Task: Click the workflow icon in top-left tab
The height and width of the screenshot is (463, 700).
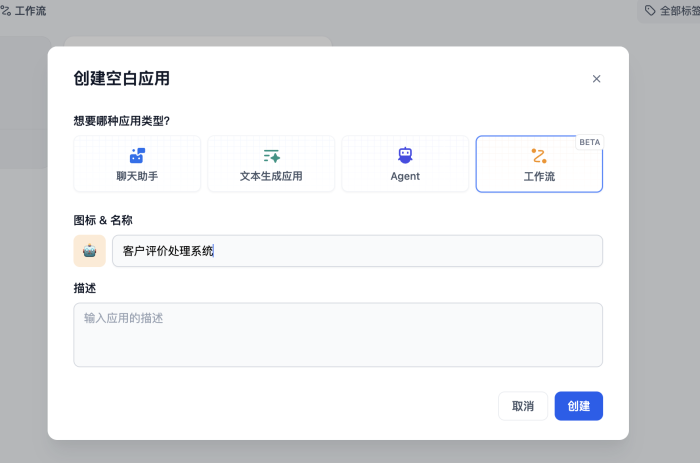Action: click(x=6, y=11)
